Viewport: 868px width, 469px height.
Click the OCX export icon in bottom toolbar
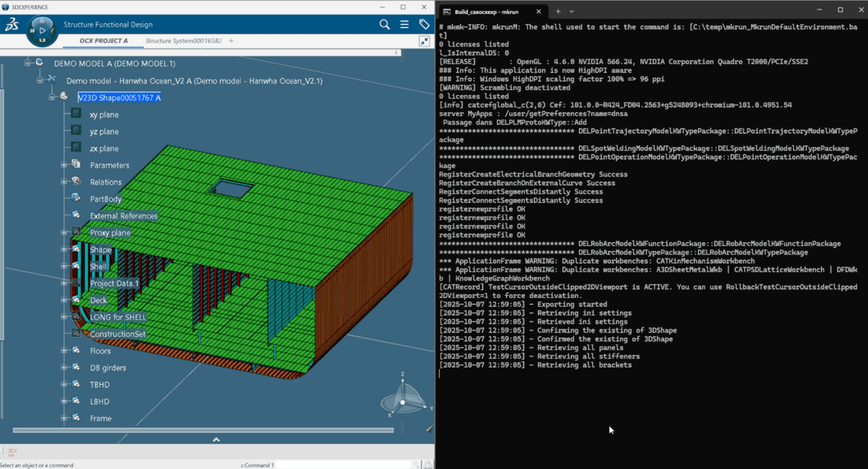[x=12, y=452]
